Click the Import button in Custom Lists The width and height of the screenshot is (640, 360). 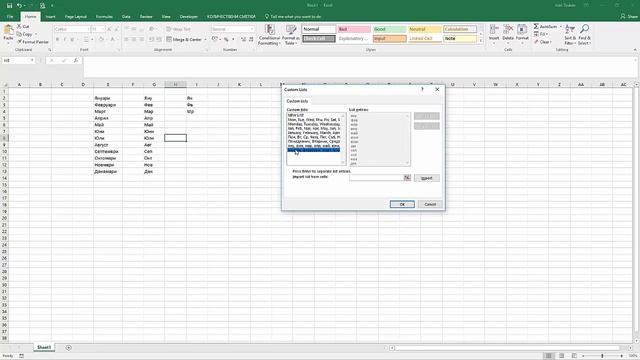427,178
